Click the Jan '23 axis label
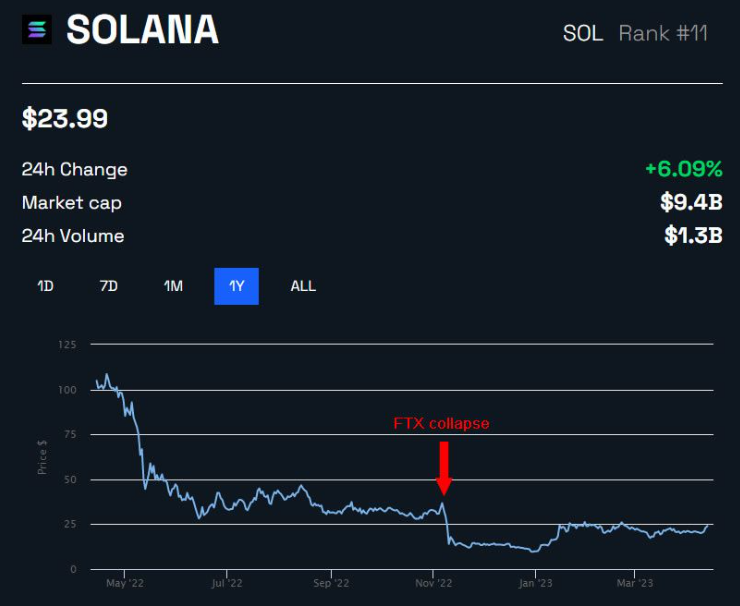Screen dimensions: 740x606 click(x=536, y=582)
